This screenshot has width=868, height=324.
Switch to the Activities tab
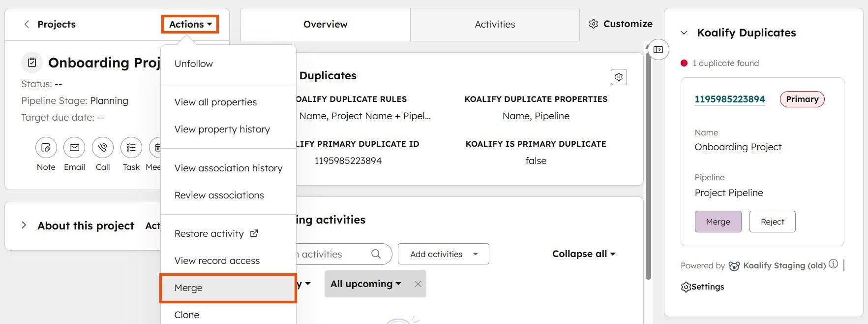(x=495, y=24)
